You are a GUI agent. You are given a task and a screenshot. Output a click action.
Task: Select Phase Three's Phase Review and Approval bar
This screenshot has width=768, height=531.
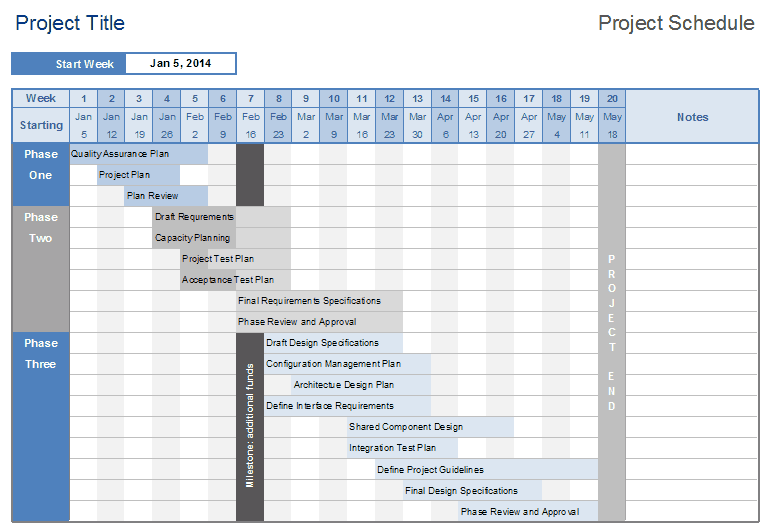point(528,512)
